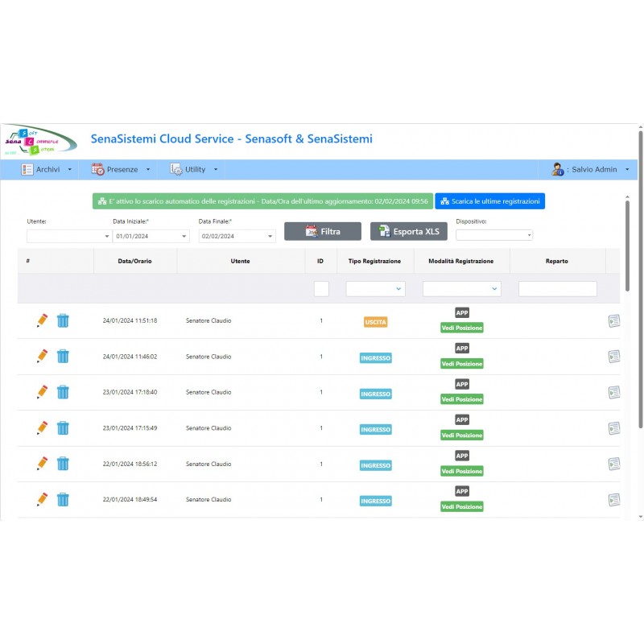Click APP badge in 24/01/2024 11:51:18 row

[x=462, y=313]
